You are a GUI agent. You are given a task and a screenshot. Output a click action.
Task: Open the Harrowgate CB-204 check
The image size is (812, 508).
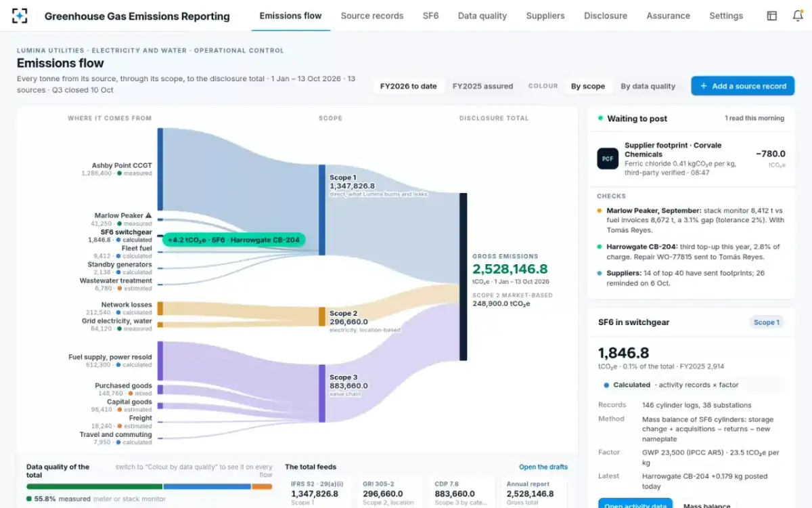690,251
